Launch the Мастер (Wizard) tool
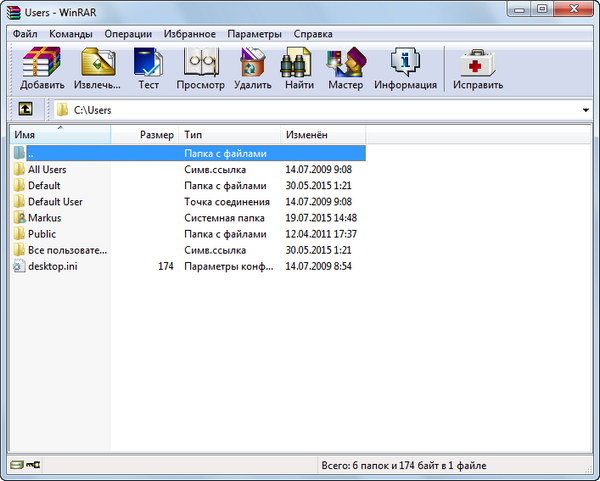The width and height of the screenshot is (600, 481). [x=345, y=68]
